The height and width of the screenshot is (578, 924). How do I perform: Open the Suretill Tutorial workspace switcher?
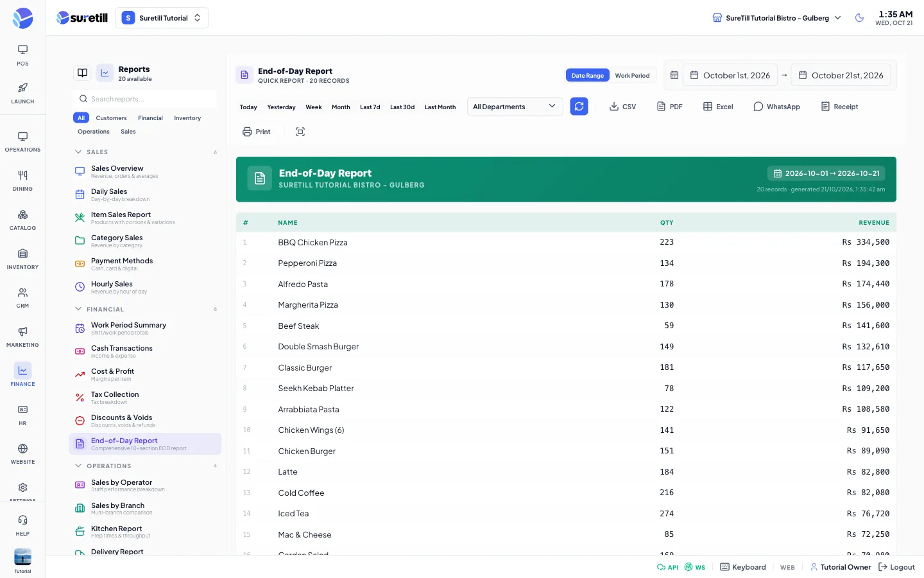point(162,18)
